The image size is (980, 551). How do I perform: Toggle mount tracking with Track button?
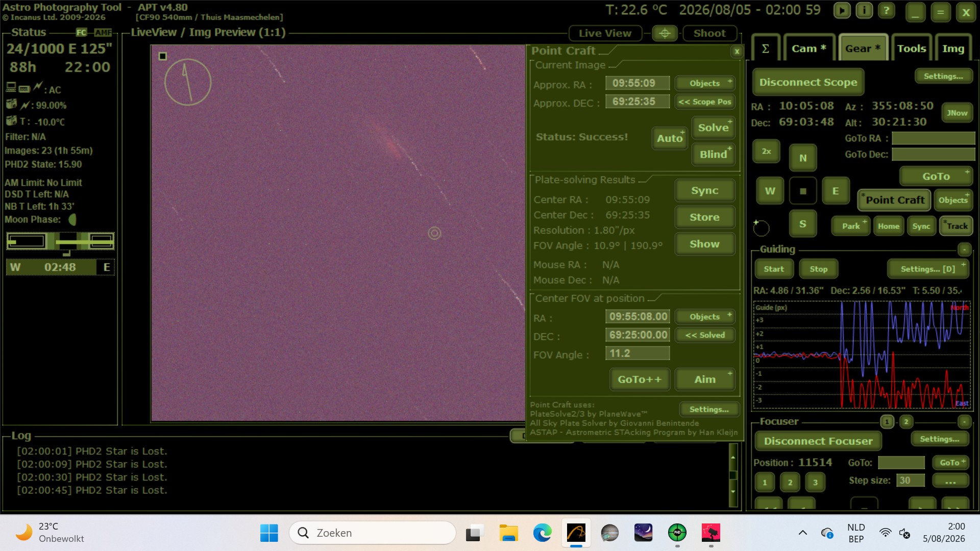point(957,226)
